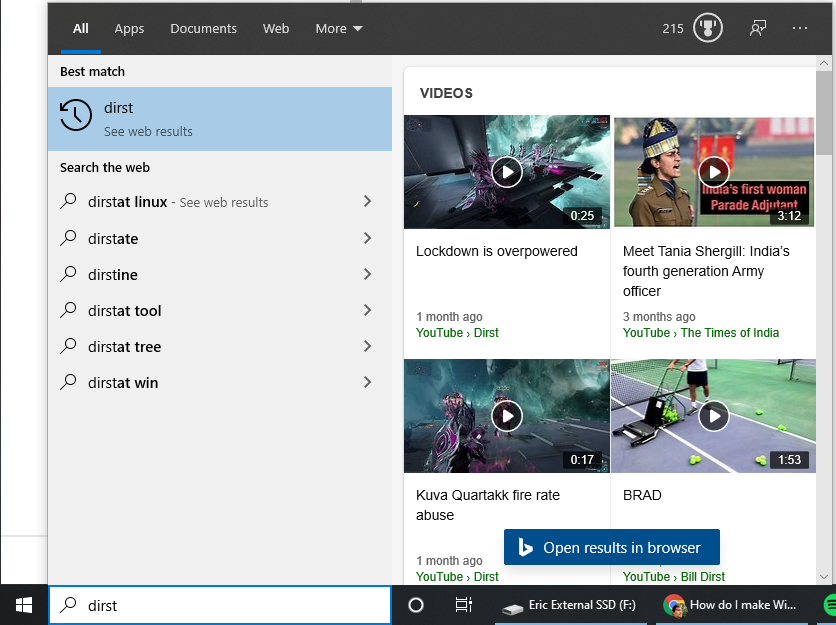Click the BRAD video title
836x625 pixels.
[642, 495]
